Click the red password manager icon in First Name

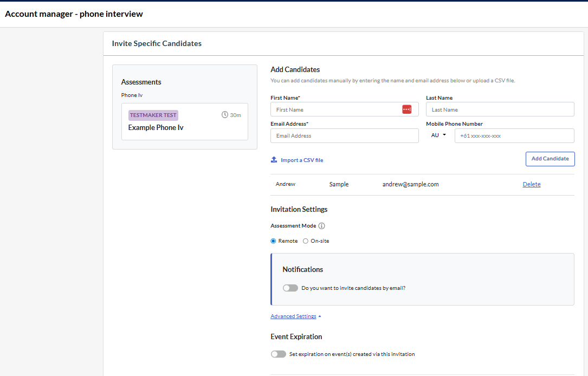(406, 109)
